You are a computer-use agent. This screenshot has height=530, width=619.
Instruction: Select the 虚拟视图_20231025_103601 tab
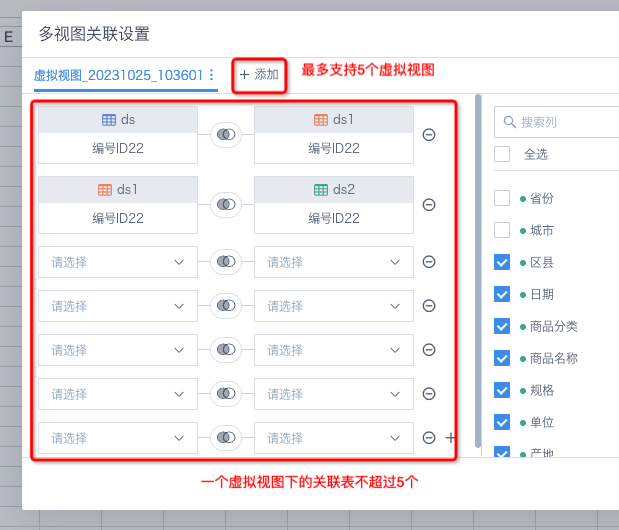pyautogui.click(x=118, y=75)
